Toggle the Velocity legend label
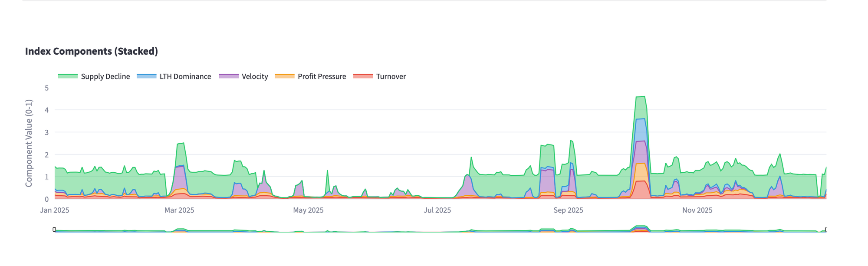 (x=255, y=76)
